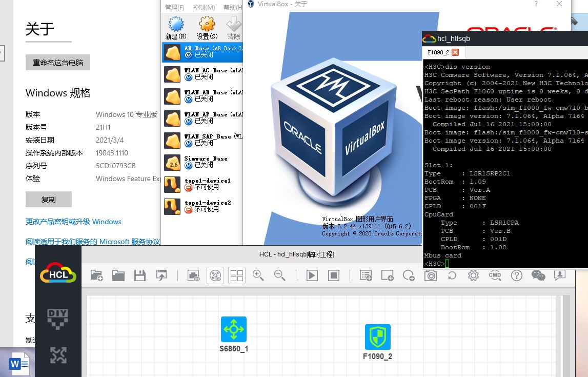Viewport: 588px width, 377px height.
Task: Stop all devices with the stop button
Action: tap(334, 275)
